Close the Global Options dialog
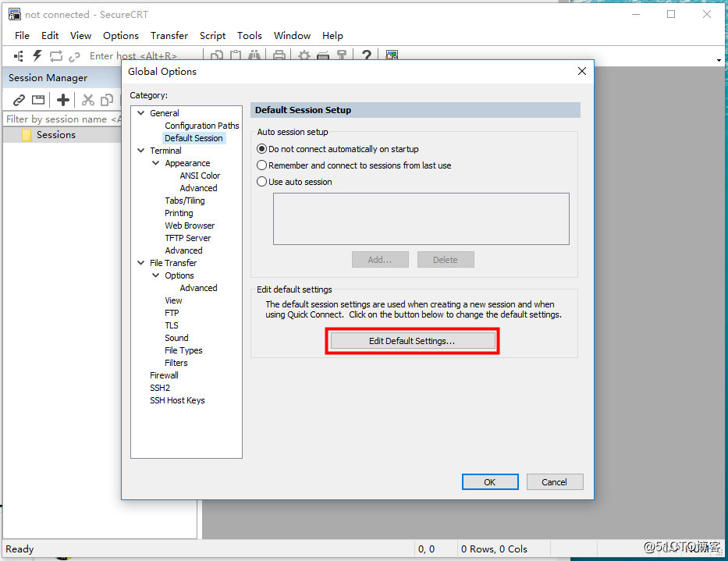Screen dimensions: 728x561 [x=582, y=71]
